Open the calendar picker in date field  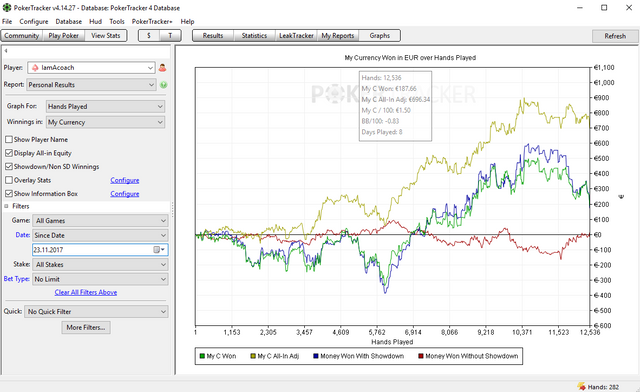tap(159, 250)
